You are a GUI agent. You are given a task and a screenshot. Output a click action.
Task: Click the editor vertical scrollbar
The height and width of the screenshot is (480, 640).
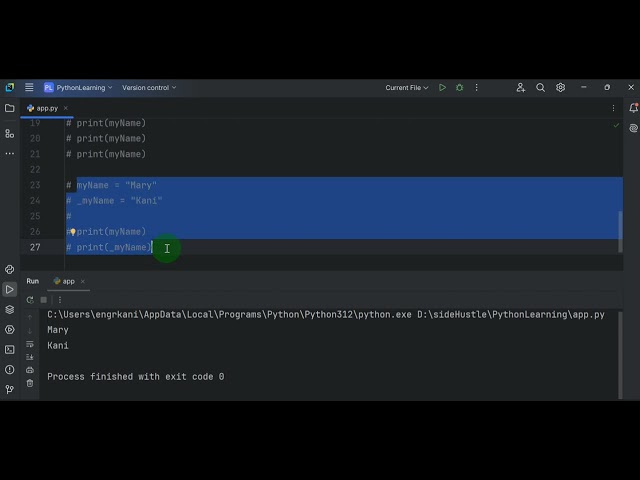(620, 231)
